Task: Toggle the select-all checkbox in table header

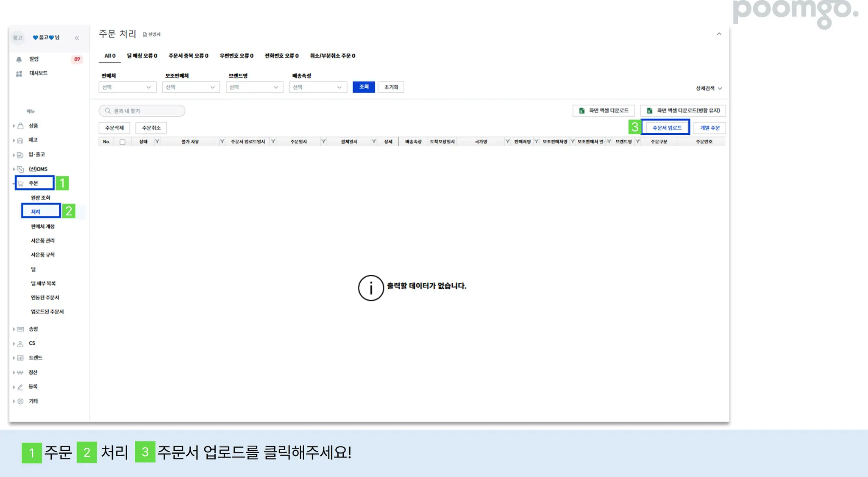Action: (122, 142)
